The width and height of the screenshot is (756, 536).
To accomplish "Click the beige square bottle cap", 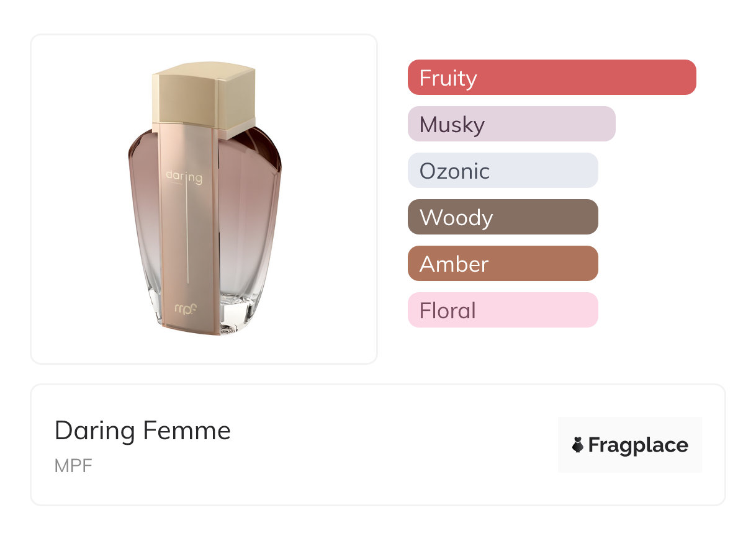I will pos(204,99).
